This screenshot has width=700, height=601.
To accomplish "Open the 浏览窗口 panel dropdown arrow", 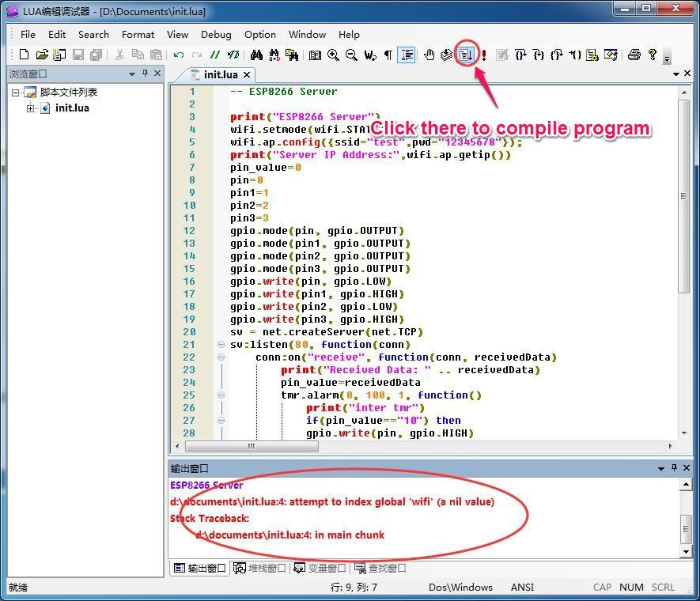I will pyautogui.click(x=132, y=74).
